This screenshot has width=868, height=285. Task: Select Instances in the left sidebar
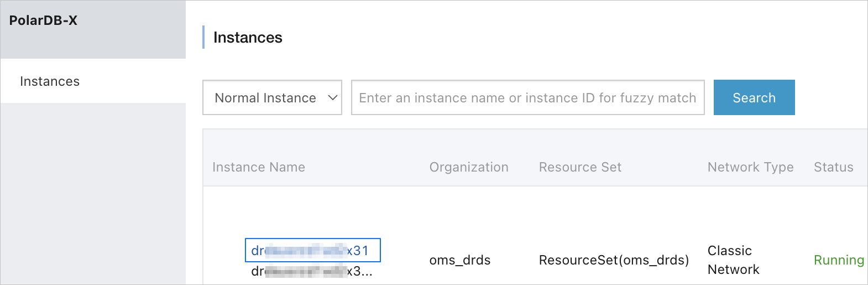coord(50,81)
